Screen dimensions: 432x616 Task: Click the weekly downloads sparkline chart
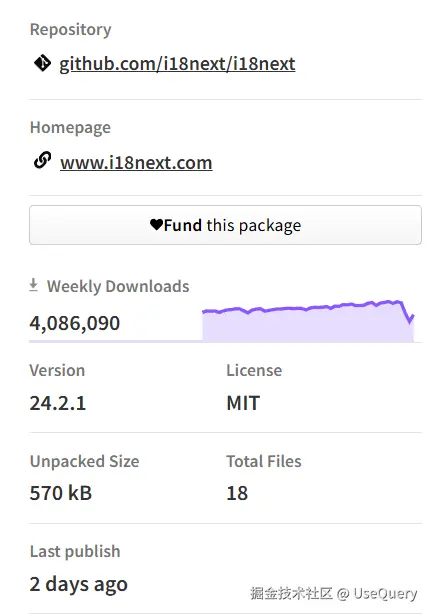tap(308, 321)
